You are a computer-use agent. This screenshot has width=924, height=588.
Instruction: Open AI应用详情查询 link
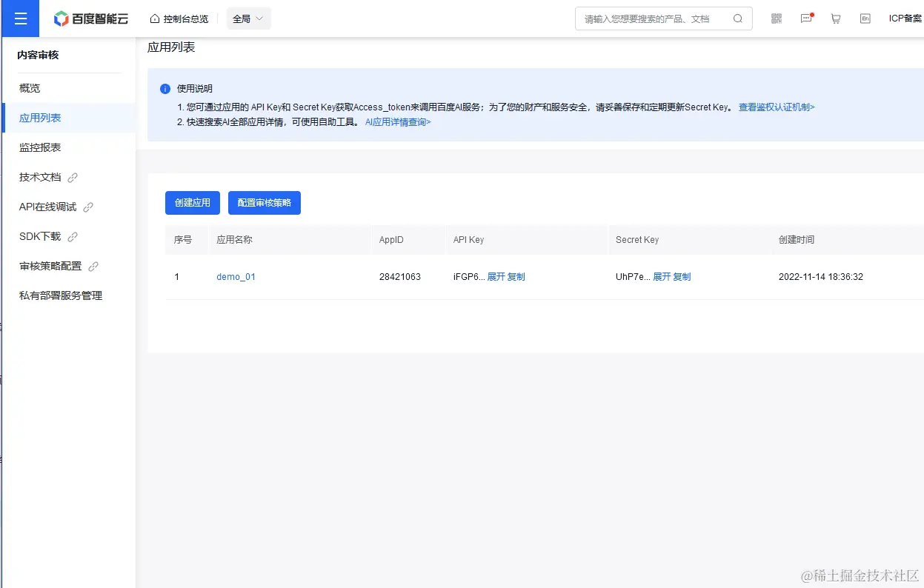(398, 122)
